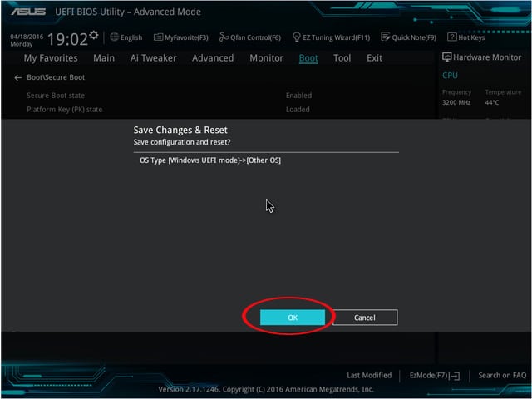Cancel the Save Changes & Reset dialog
This screenshot has width=532, height=399.
pyautogui.click(x=365, y=318)
